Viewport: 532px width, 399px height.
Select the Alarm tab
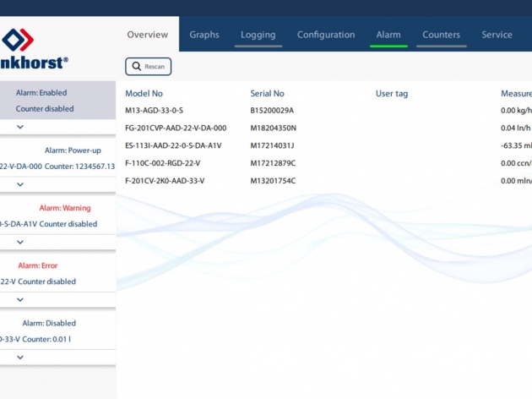388,35
